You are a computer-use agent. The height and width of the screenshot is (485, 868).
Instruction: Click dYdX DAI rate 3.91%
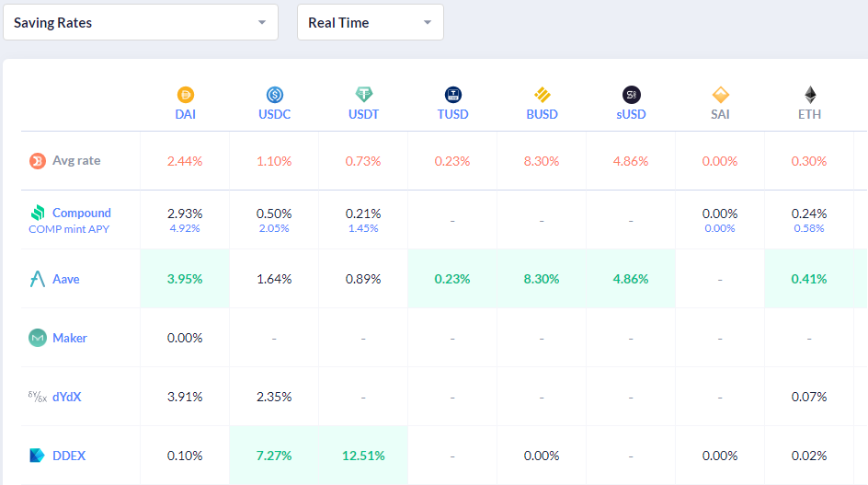click(x=185, y=397)
